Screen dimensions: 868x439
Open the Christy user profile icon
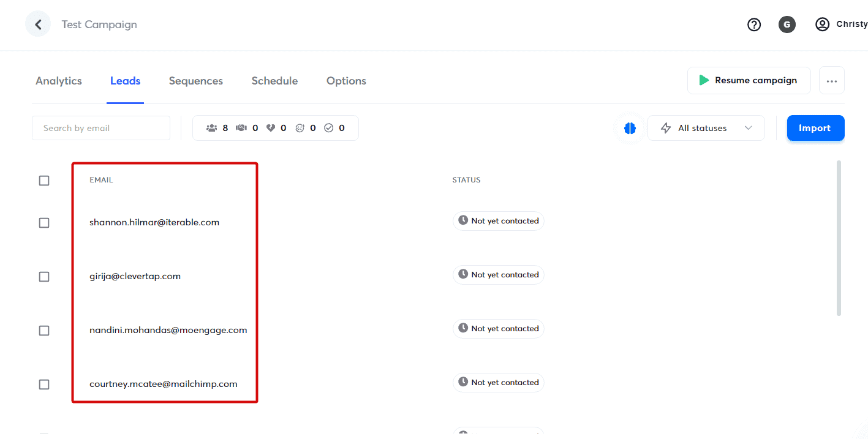point(822,24)
